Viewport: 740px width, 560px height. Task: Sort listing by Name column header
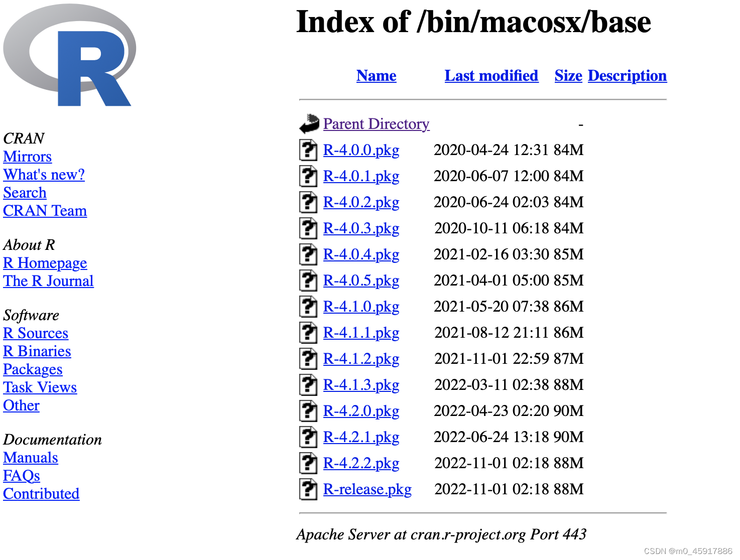pos(377,76)
